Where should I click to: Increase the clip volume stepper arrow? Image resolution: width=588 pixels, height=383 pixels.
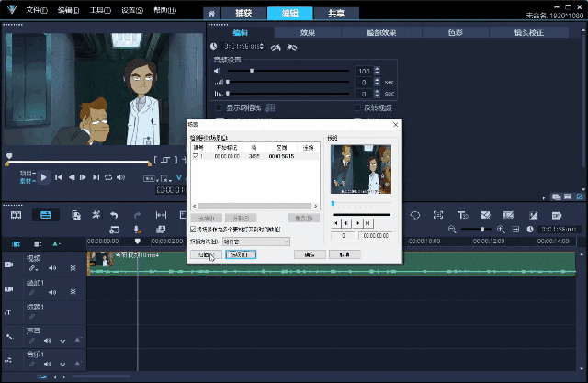click(x=377, y=69)
